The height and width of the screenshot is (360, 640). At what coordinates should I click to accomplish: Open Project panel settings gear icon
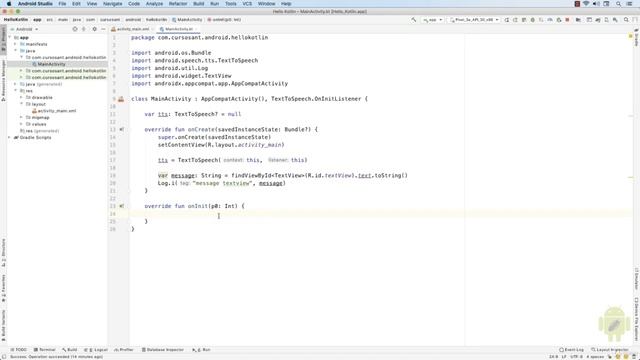point(94,29)
